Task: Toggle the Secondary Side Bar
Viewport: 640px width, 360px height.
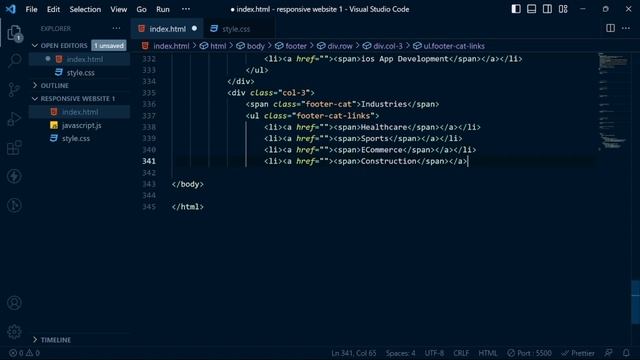Action: pyautogui.click(x=547, y=9)
